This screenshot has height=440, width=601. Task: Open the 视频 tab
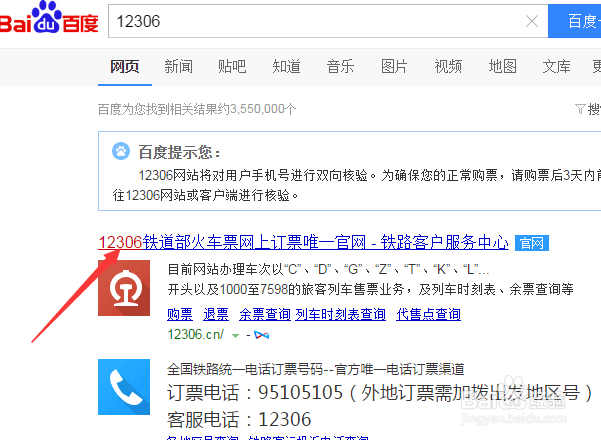click(x=448, y=67)
